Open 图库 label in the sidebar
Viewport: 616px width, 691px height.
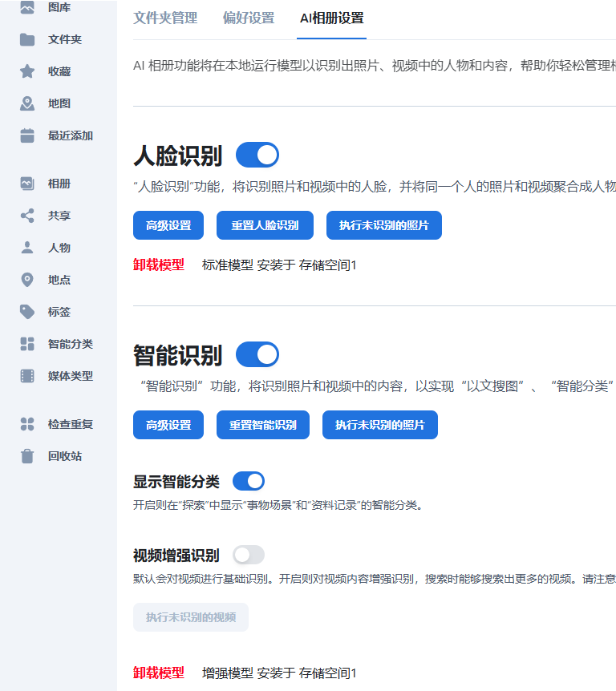point(59,7)
